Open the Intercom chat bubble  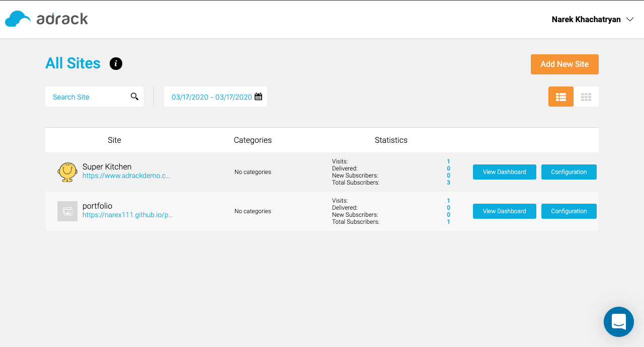(618, 321)
